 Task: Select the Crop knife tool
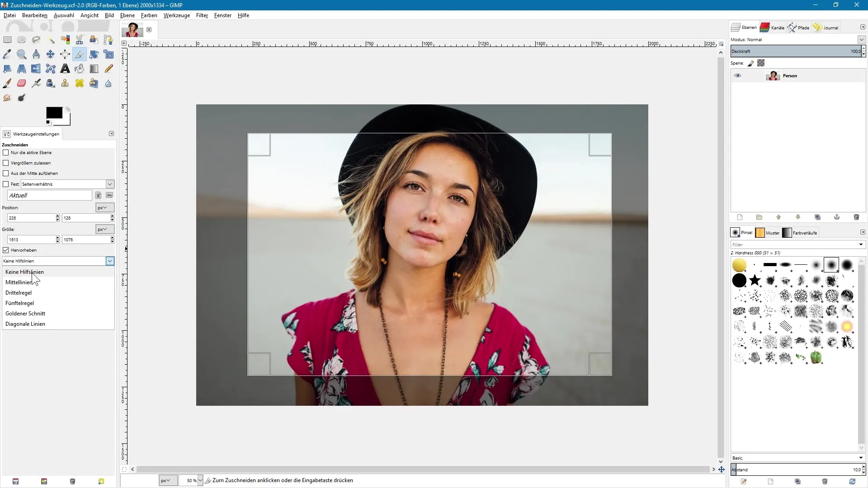coord(80,54)
